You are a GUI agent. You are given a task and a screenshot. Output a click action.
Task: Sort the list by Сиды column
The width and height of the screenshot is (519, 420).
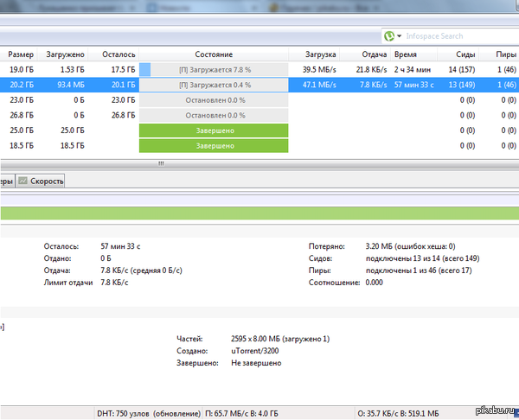point(465,54)
